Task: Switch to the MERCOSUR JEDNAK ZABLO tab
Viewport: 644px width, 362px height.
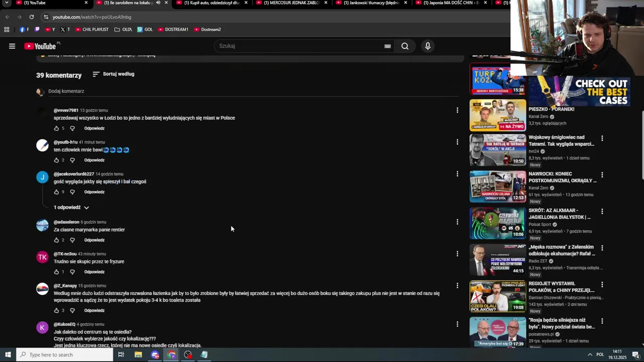Action: pos(291,3)
